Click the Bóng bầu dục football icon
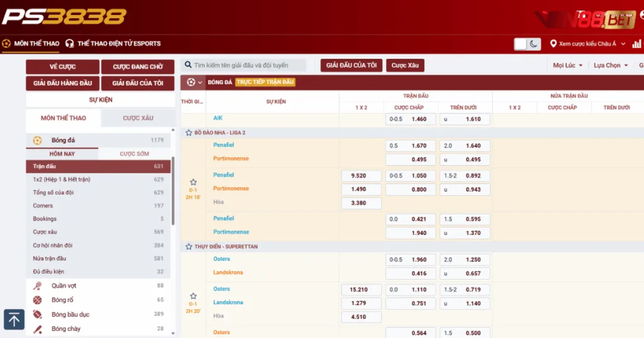644x338 pixels. point(37,315)
